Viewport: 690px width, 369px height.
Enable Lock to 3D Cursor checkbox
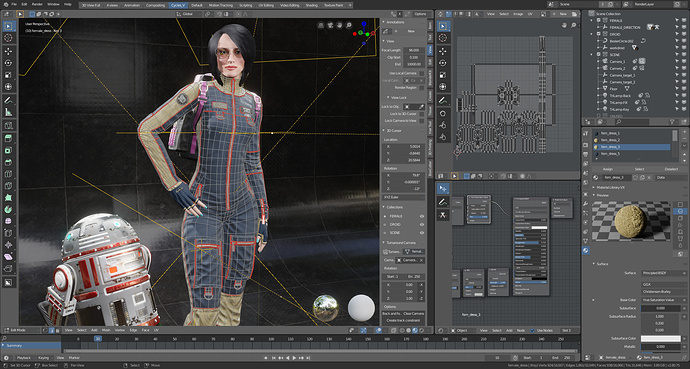click(x=422, y=113)
